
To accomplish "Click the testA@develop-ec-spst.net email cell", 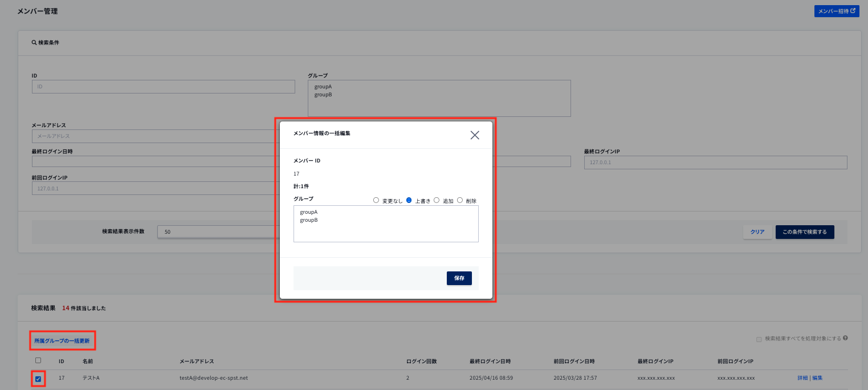I will (214, 378).
